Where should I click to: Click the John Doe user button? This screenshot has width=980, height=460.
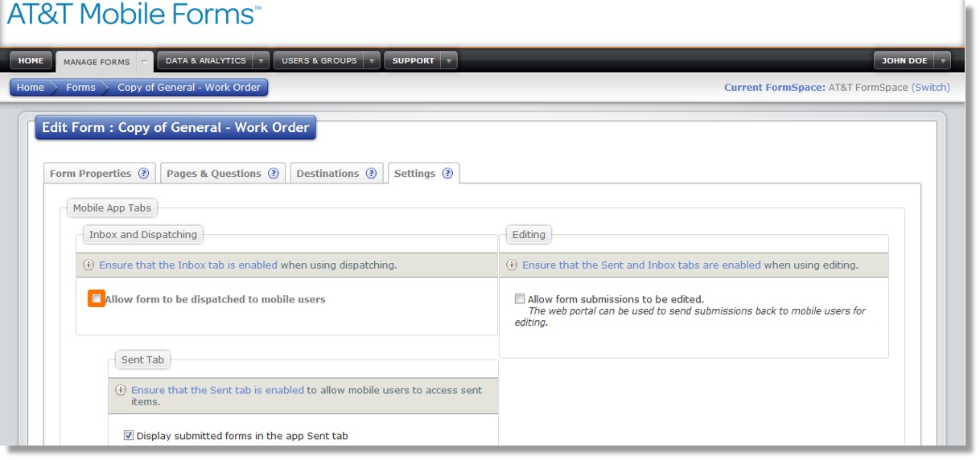(x=904, y=60)
